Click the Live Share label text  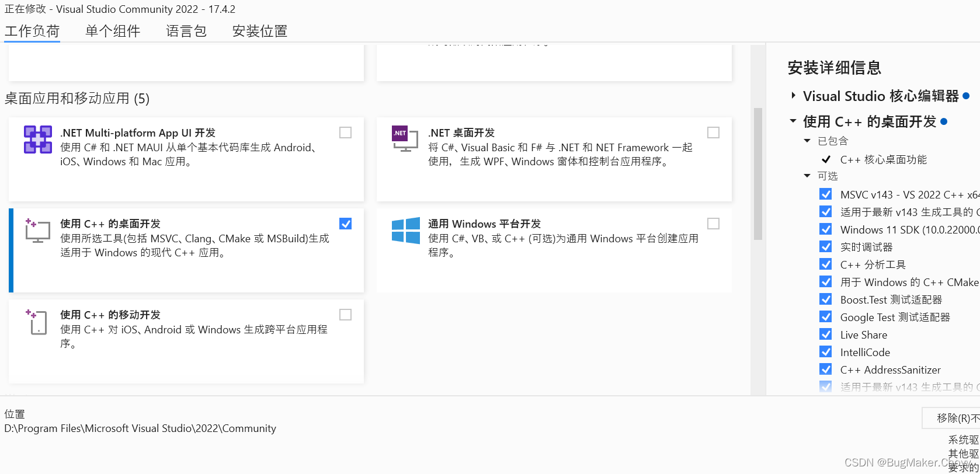(x=864, y=334)
